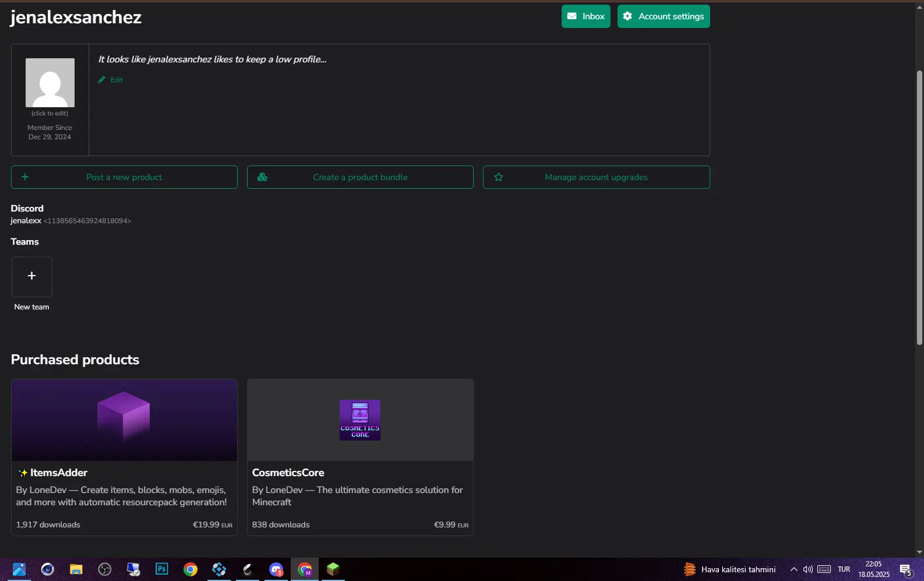Create a new team with the plus tile
Screen dimensions: 924x581
(32, 276)
